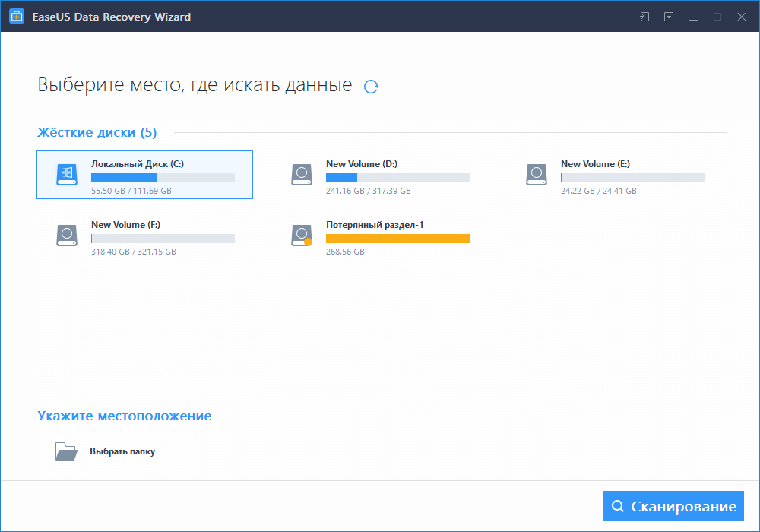Click the import scan session icon in title bar
Image resolution: width=760 pixels, height=532 pixels.
click(644, 17)
